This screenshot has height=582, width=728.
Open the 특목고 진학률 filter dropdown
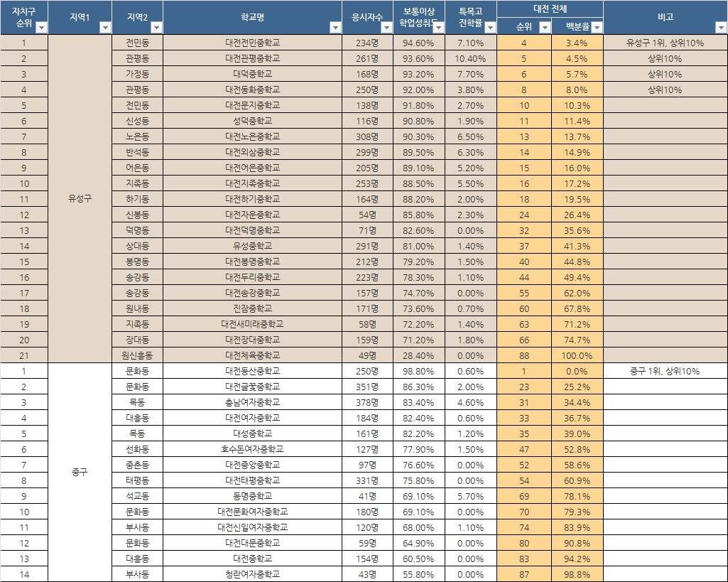tap(490, 28)
